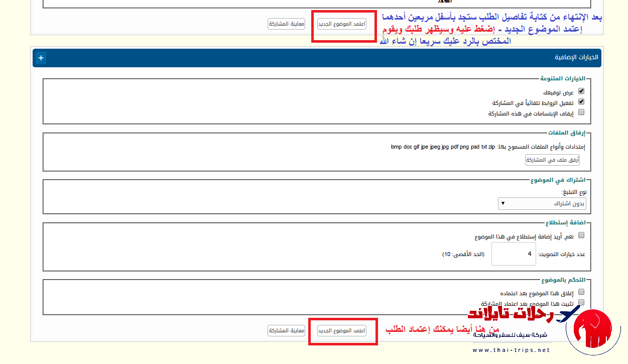The image size is (628, 364).
Task: Enable تثبيت هذا الموضوع checkbox
Action: tap(581, 302)
